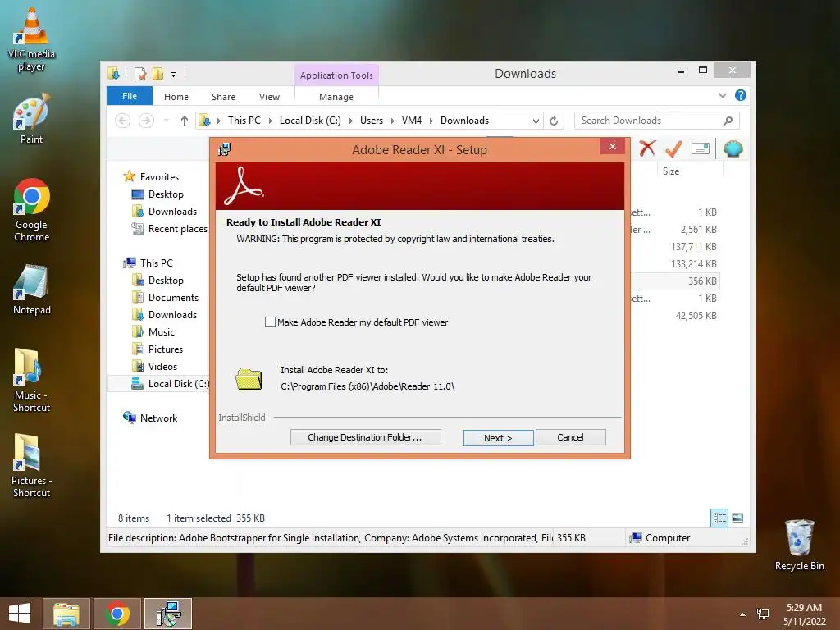Switch to the Home ribbon tab
Viewport: 840px width, 630px height.
(x=176, y=97)
